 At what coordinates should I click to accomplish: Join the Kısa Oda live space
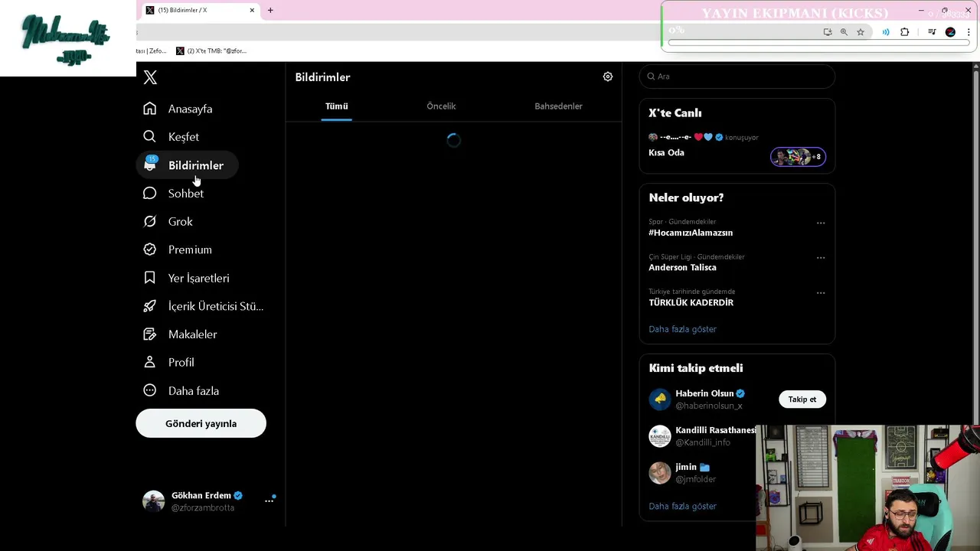(666, 152)
